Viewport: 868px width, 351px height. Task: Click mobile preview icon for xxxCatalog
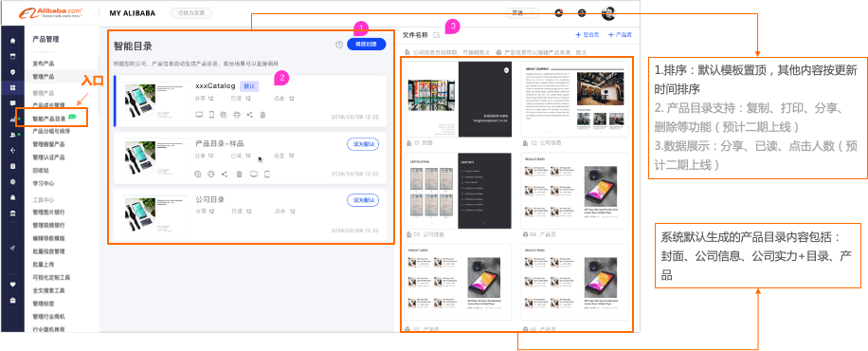click(x=211, y=115)
